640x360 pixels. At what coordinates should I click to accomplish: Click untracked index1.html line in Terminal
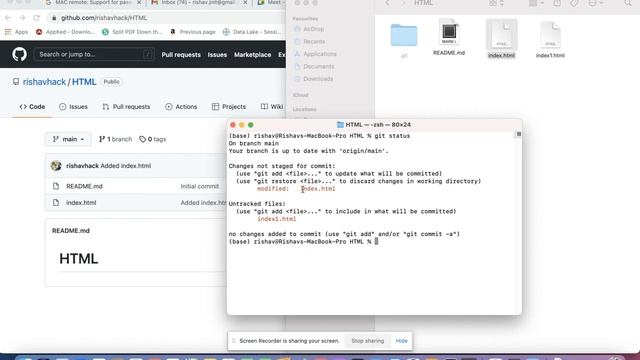tap(276, 219)
